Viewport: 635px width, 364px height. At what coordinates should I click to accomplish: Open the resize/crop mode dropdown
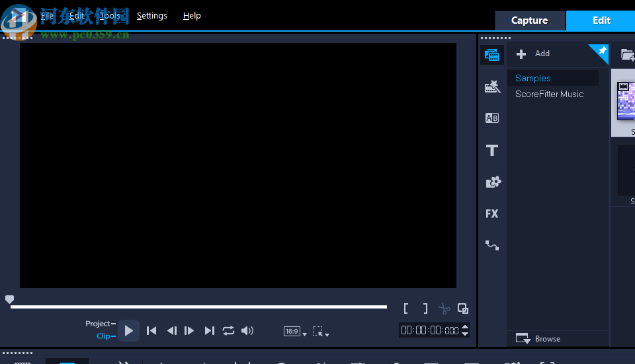click(321, 332)
